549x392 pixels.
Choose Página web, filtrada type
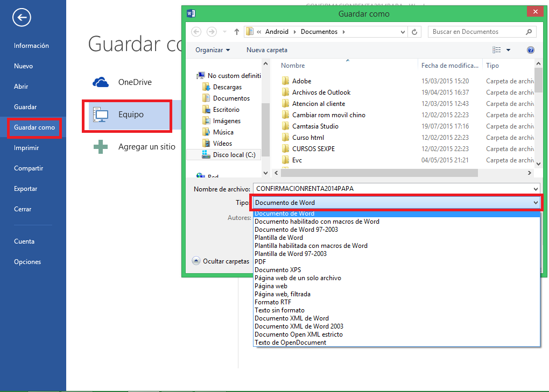(397, 294)
